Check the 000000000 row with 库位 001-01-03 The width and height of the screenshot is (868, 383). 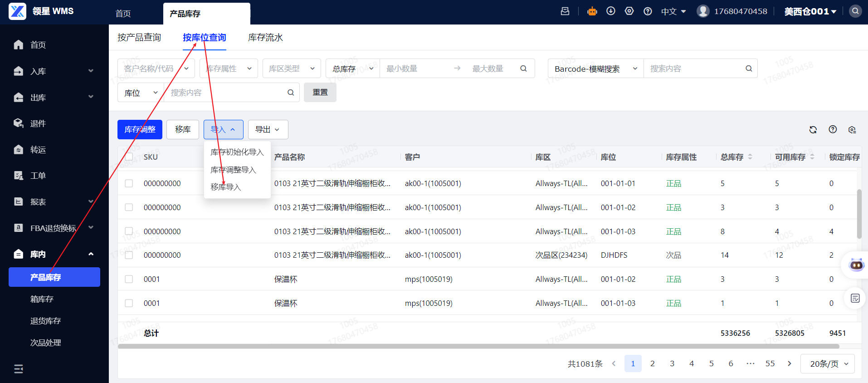point(129,231)
